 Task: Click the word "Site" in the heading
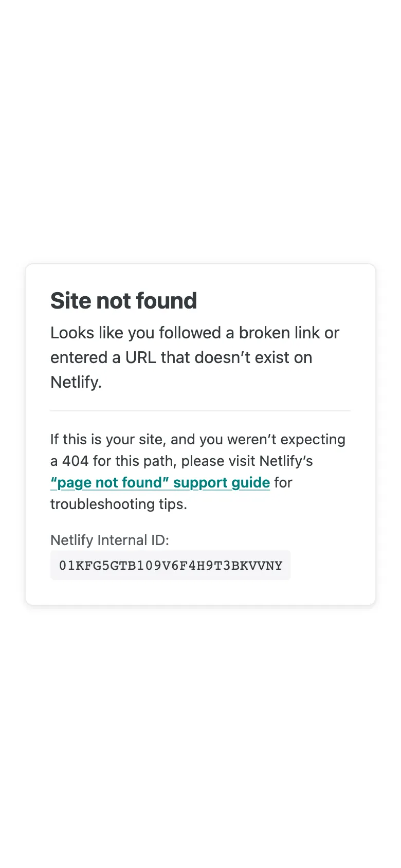tap(70, 301)
